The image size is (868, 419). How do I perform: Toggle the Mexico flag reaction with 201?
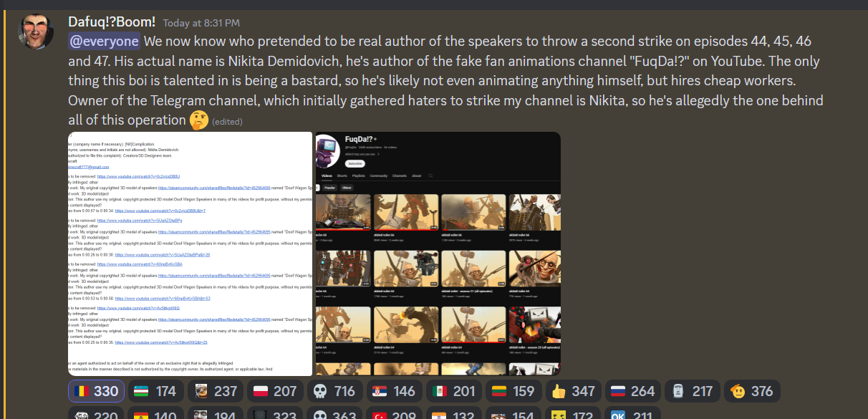[454, 391]
